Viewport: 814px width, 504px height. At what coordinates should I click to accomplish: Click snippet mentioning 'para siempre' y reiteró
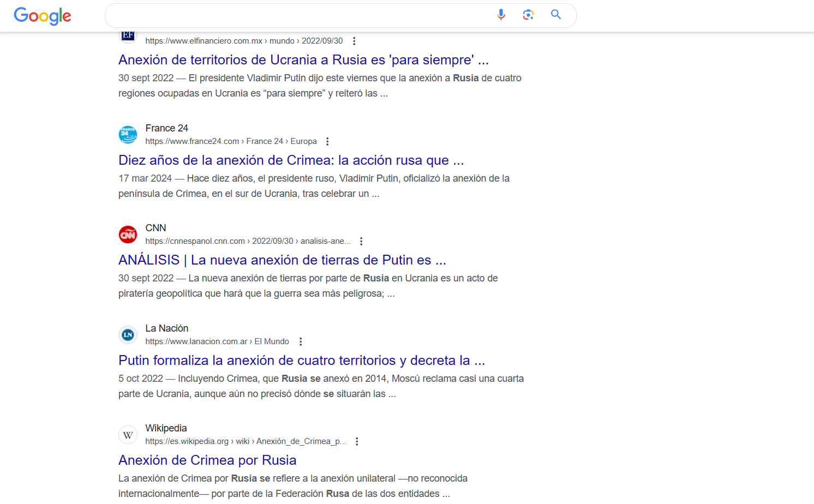pos(320,86)
